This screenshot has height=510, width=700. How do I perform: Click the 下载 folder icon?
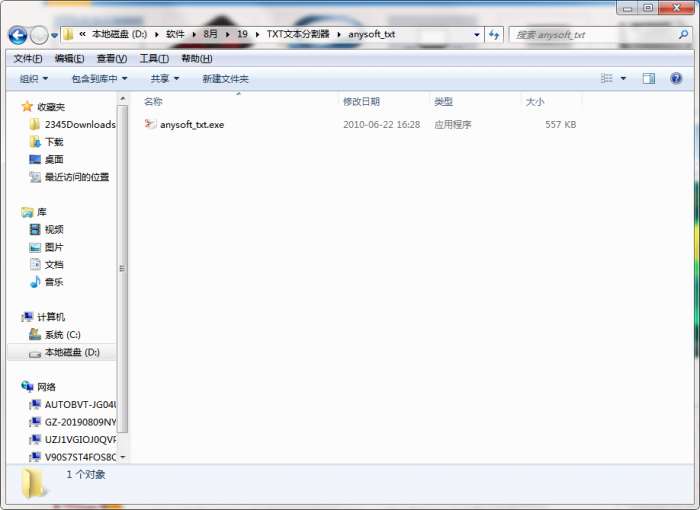point(35,142)
